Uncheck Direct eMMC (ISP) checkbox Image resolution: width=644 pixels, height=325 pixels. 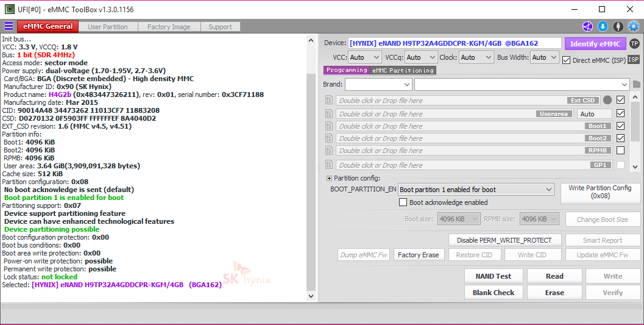[567, 60]
